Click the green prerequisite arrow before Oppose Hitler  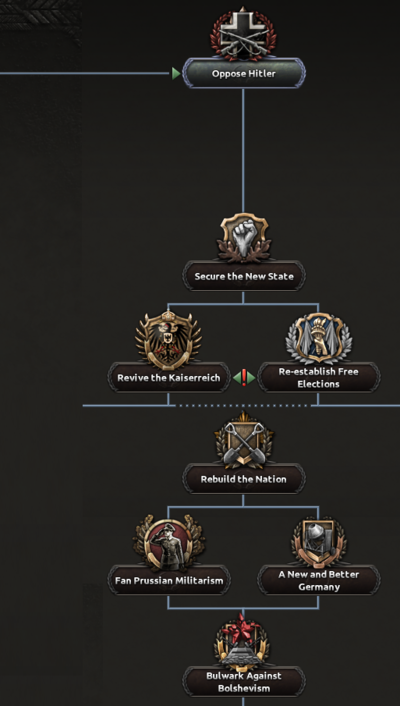click(176, 73)
